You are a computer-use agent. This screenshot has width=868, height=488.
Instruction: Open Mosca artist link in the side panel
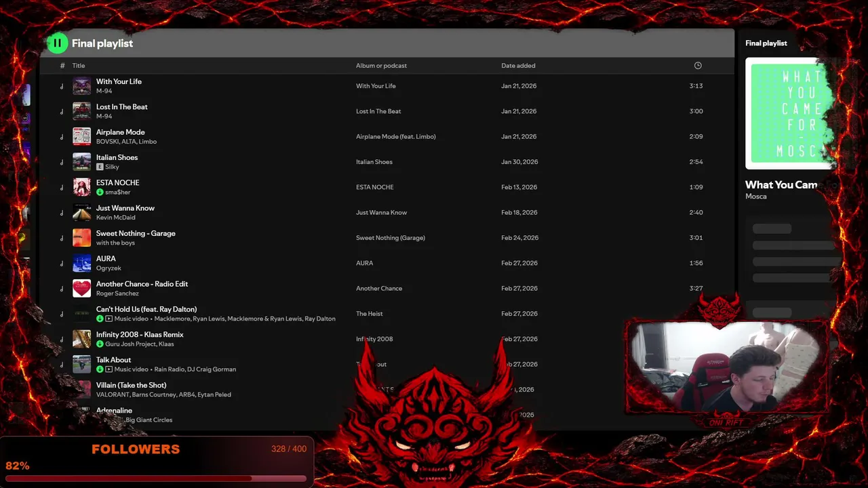tap(756, 197)
